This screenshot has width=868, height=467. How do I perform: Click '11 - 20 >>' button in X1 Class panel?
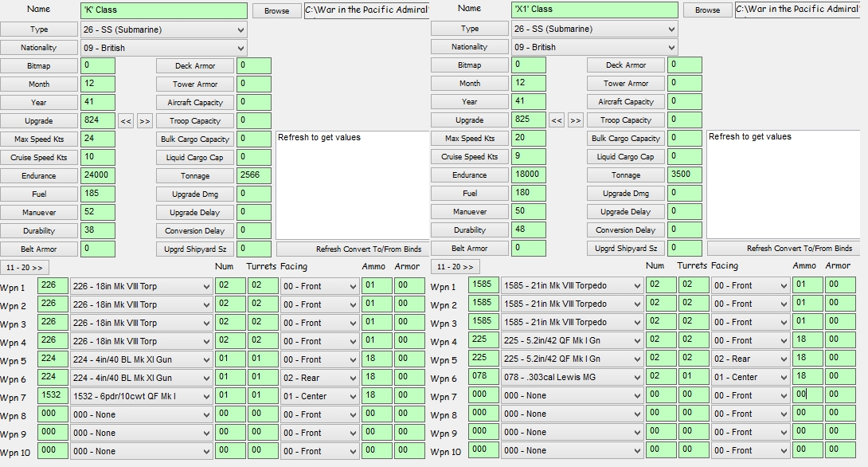455,266
